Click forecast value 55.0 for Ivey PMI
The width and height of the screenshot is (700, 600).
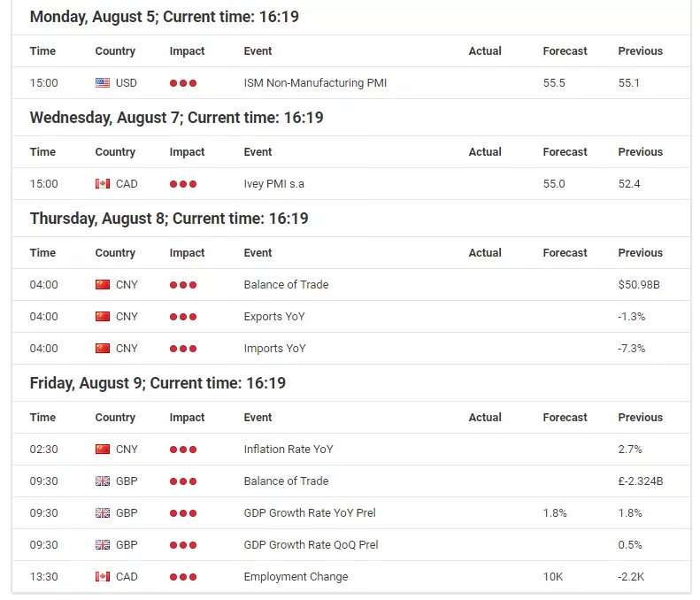[554, 184]
